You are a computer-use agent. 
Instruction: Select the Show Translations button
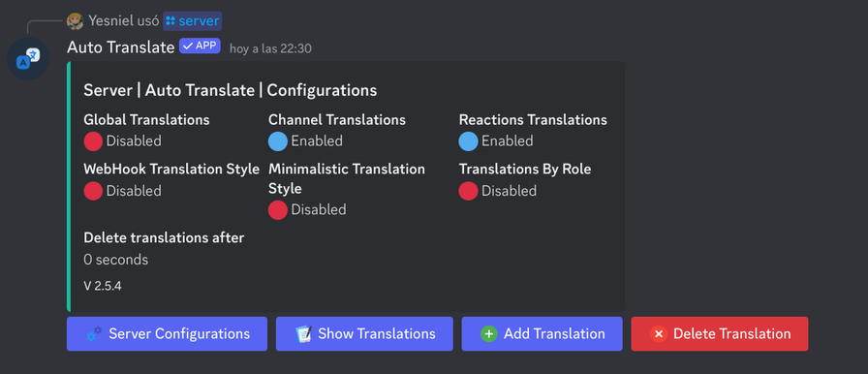[364, 333]
